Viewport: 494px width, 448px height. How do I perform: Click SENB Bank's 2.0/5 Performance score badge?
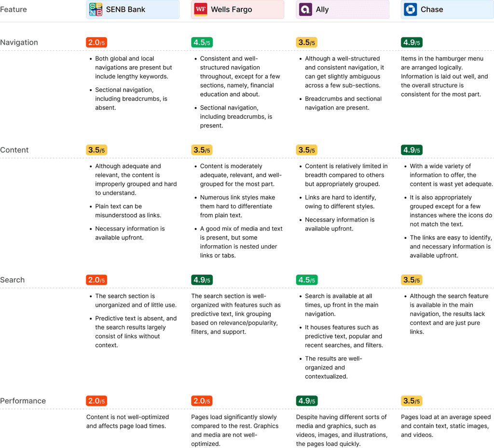[x=96, y=401]
